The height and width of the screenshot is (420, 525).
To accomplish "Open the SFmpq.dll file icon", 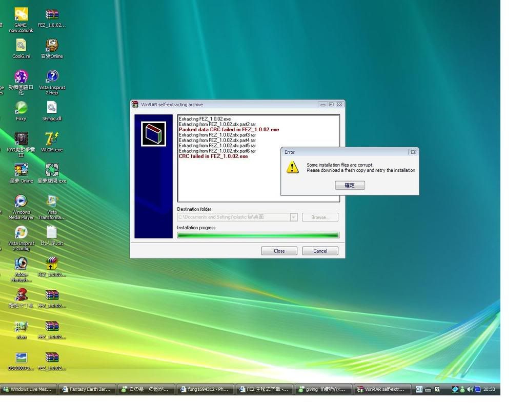I will [x=52, y=109].
